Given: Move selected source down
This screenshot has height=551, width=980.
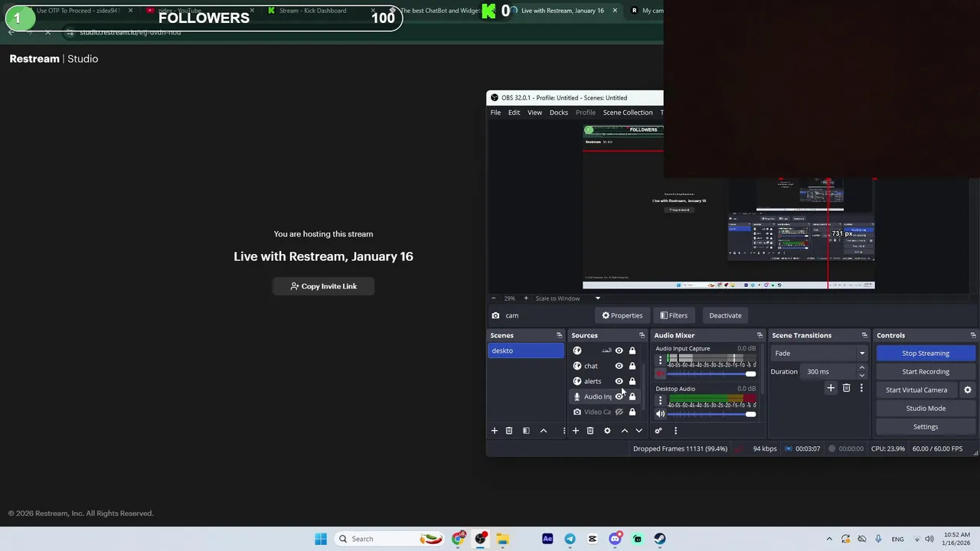Looking at the screenshot, I should coord(639,431).
